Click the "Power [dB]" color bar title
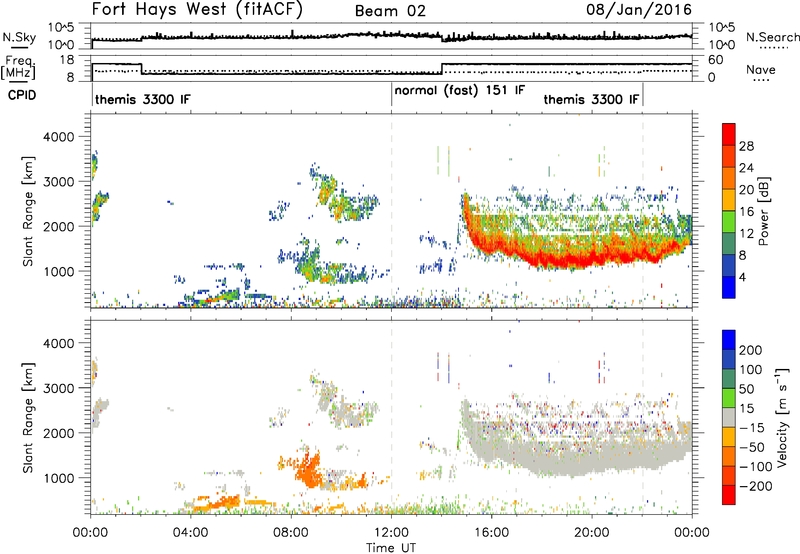Image resolution: width=800 pixels, height=554 pixels. 764,211
